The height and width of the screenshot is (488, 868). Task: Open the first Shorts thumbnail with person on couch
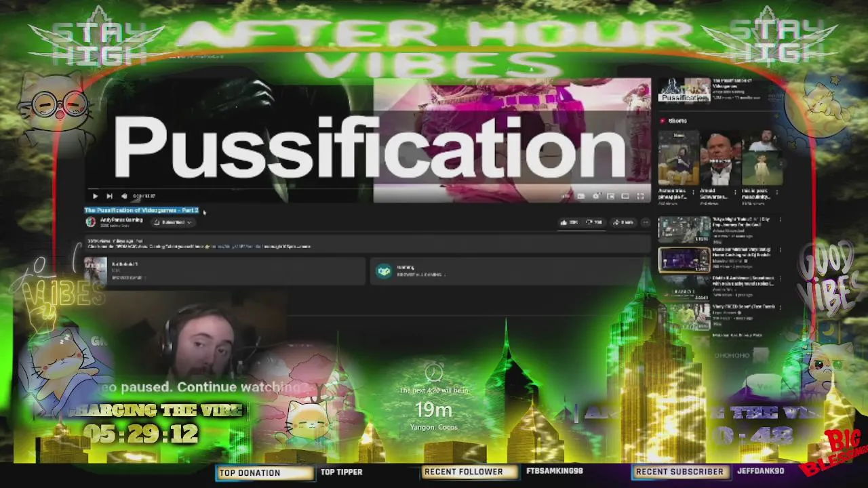click(678, 159)
